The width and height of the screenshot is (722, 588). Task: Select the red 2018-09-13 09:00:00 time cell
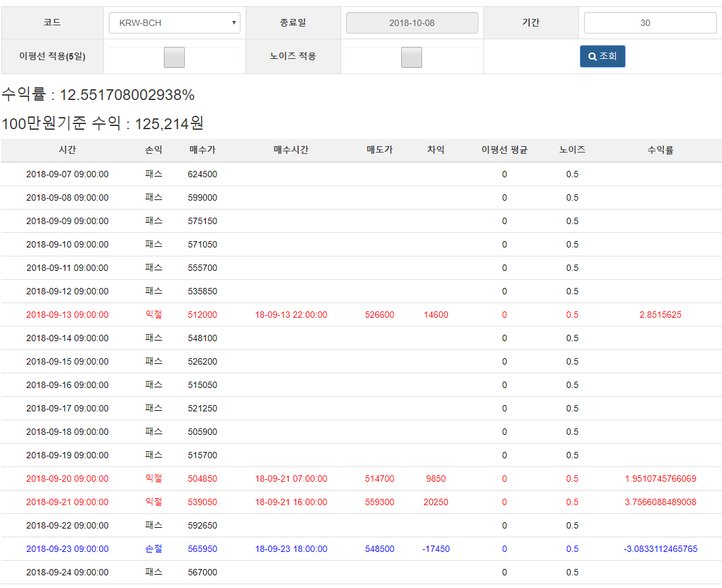coord(67,315)
